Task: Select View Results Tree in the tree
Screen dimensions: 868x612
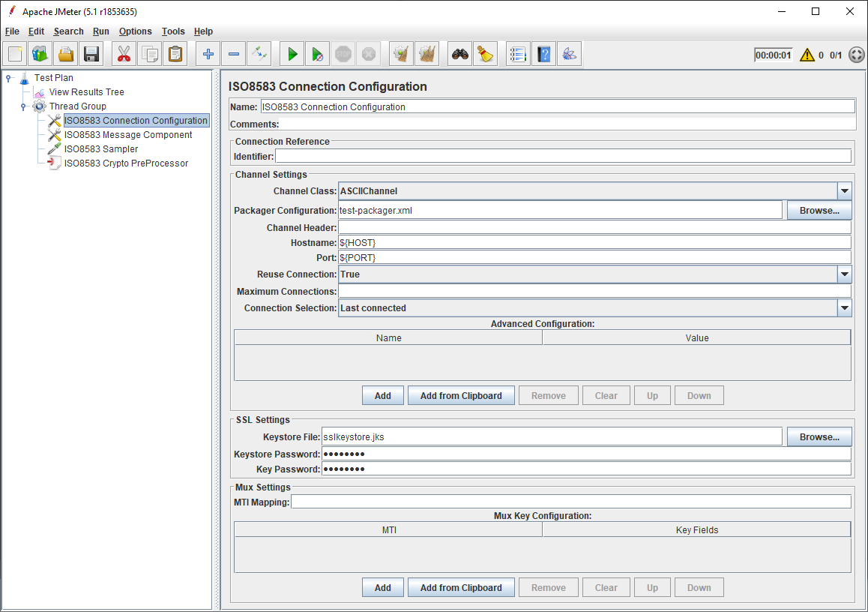Action: click(x=86, y=92)
